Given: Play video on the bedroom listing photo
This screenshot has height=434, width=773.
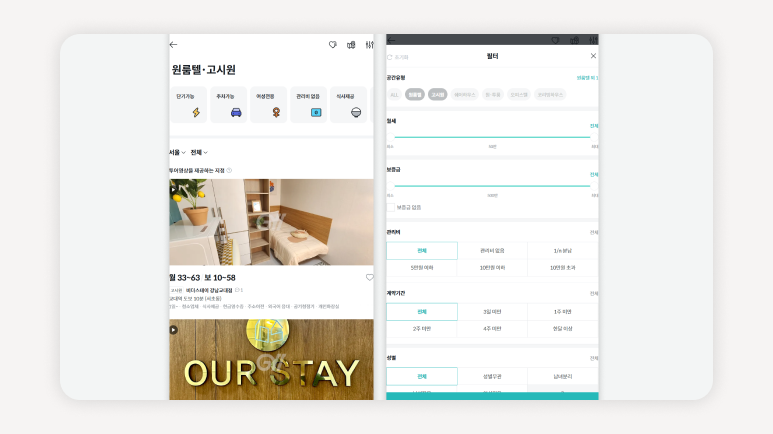Looking at the screenshot, I should click(x=173, y=189).
